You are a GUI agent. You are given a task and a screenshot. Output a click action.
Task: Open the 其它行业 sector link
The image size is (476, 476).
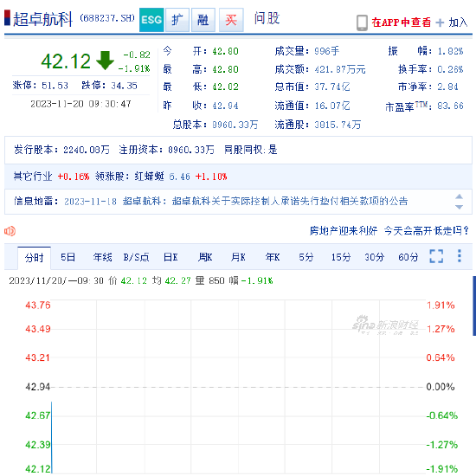33,177
